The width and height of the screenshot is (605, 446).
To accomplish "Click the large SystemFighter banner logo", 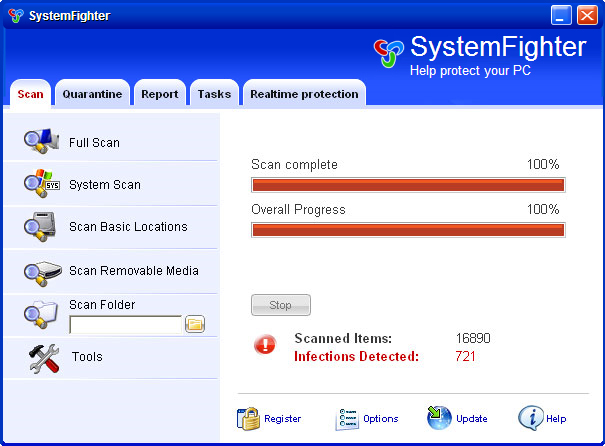I will coord(389,53).
